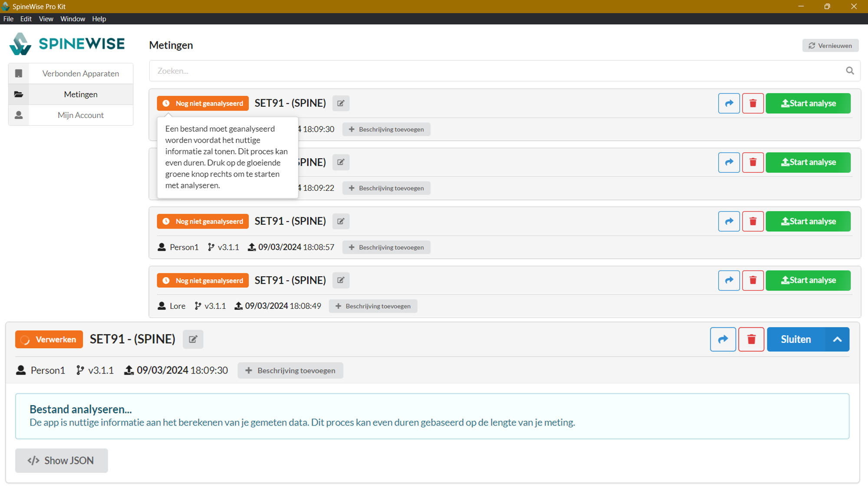Screen dimensions: 868x488
Task: Delete the unanalysed 18:09:30 measurement
Action: click(753, 103)
